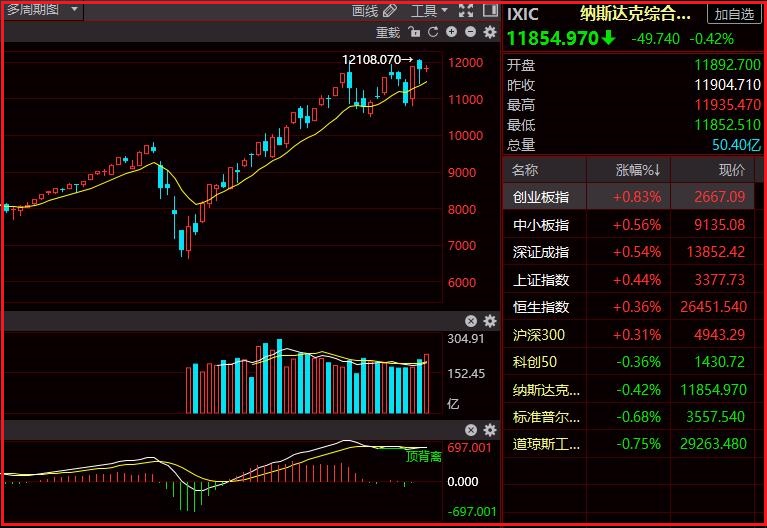Close the volume indicator panel
The width and height of the screenshot is (767, 528).
471,321
